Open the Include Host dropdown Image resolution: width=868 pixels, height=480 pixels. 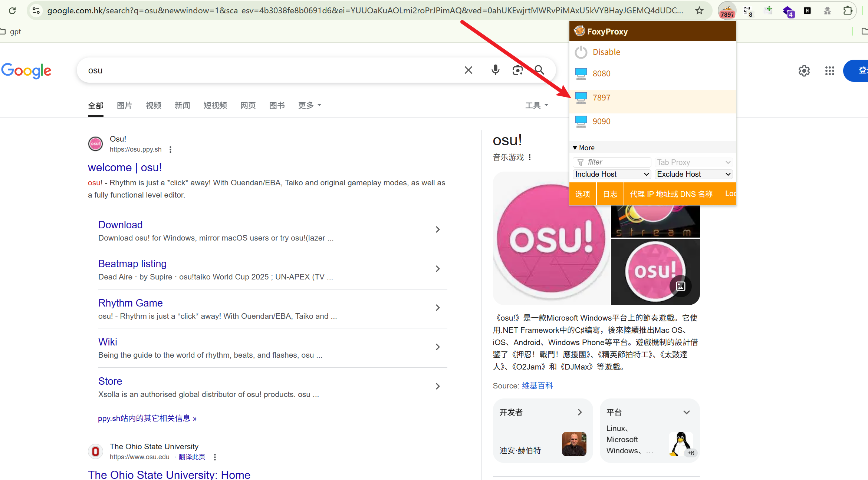(612, 174)
